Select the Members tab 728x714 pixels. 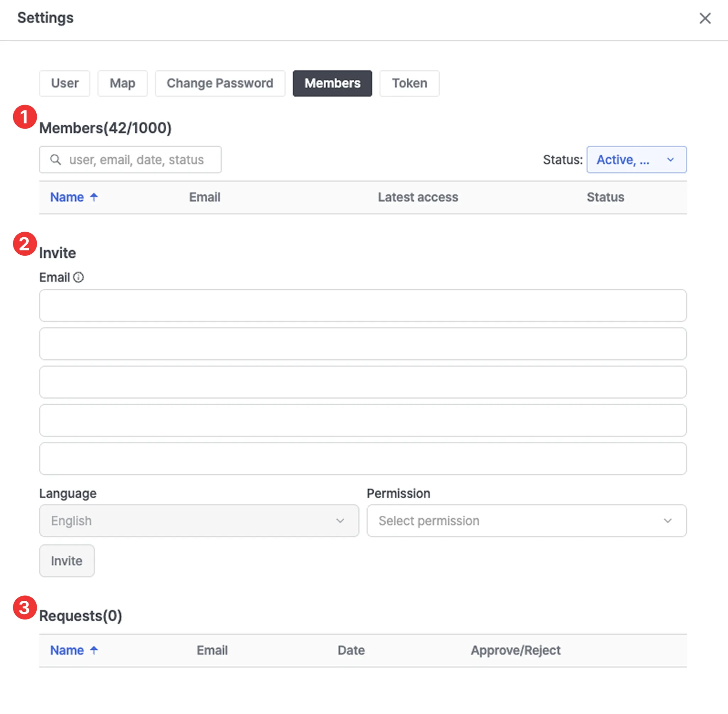[x=332, y=83]
